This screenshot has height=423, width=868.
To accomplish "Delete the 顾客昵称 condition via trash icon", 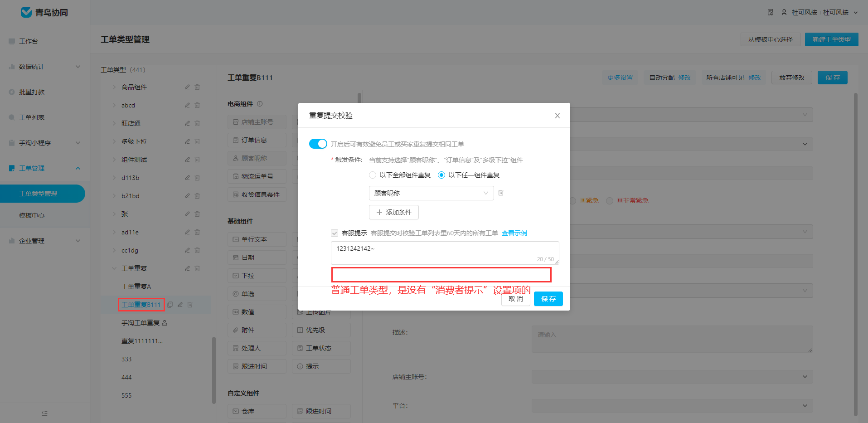I will (x=501, y=193).
